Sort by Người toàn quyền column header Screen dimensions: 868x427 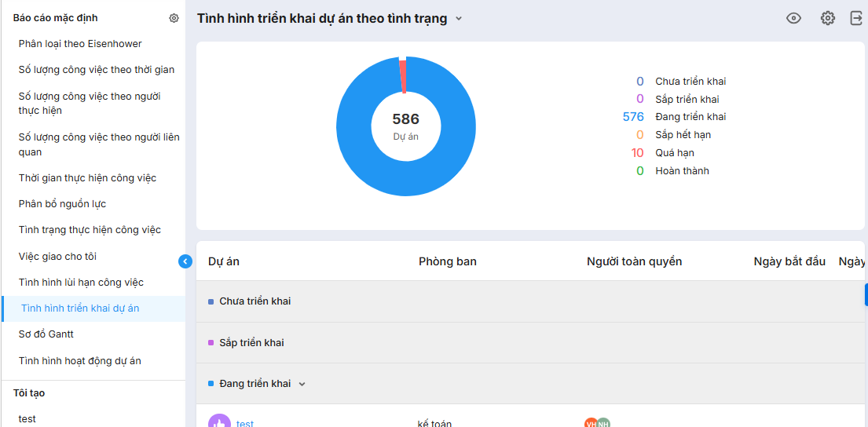634,261
